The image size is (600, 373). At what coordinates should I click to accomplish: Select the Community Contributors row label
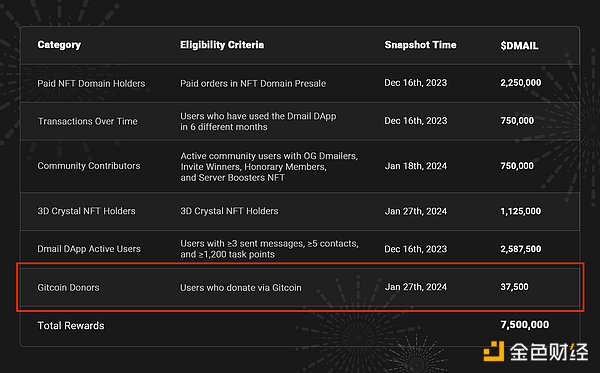click(89, 166)
